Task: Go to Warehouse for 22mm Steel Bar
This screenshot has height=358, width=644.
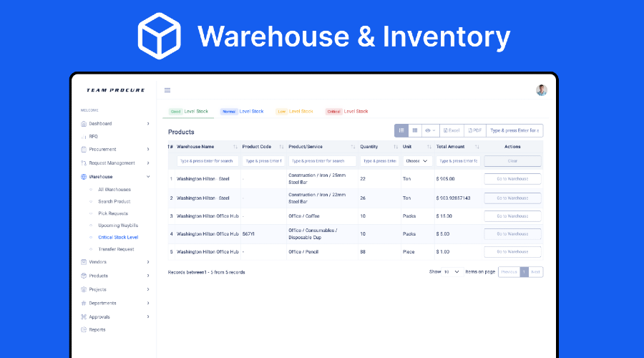Action: 512,198
